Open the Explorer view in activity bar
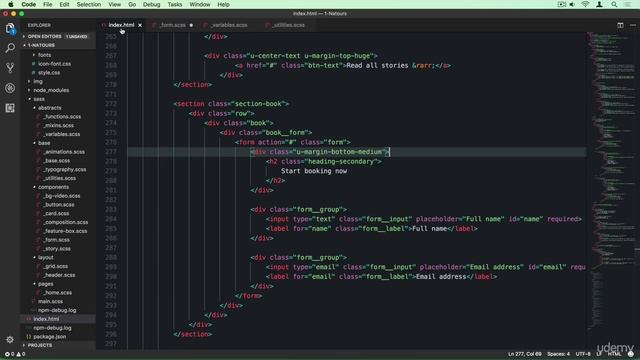This screenshot has width=640, height=360. [x=10, y=29]
